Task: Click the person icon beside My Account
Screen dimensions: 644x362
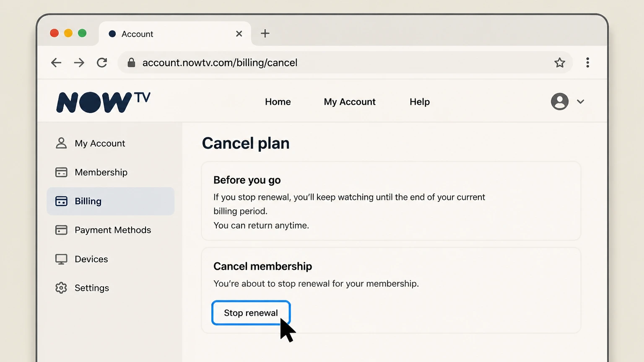Action: [61, 143]
